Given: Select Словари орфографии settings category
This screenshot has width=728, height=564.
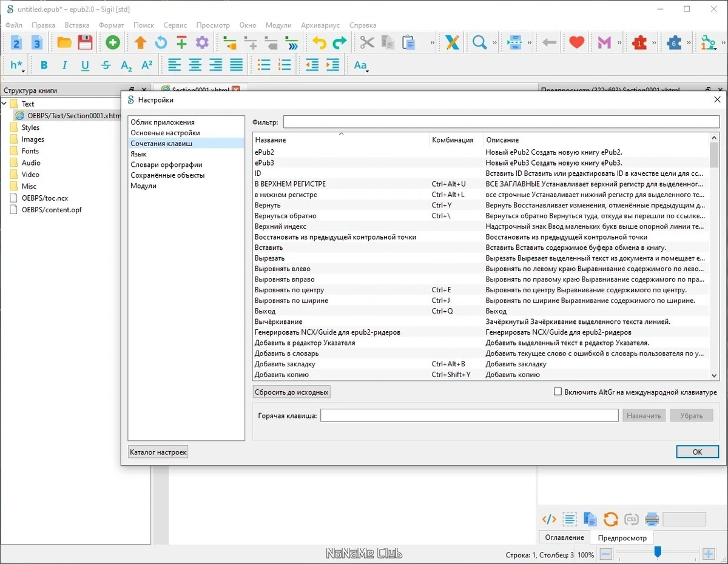Looking at the screenshot, I should tap(166, 164).
